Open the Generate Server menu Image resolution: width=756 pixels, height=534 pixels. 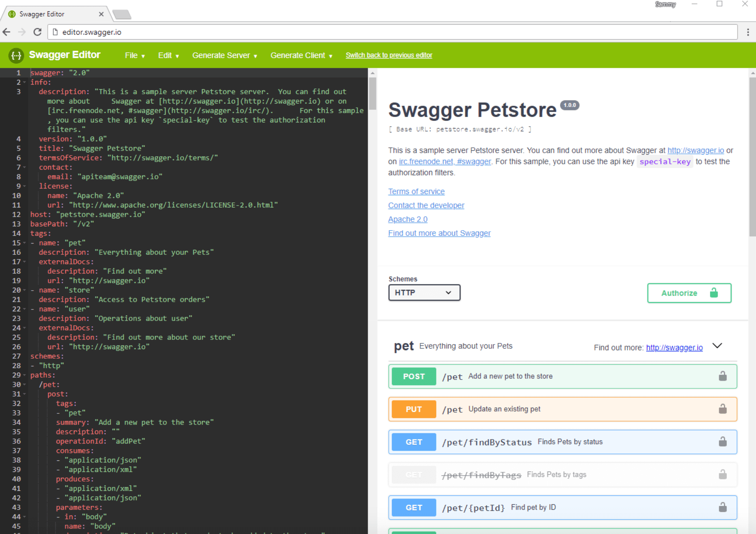[226, 55]
